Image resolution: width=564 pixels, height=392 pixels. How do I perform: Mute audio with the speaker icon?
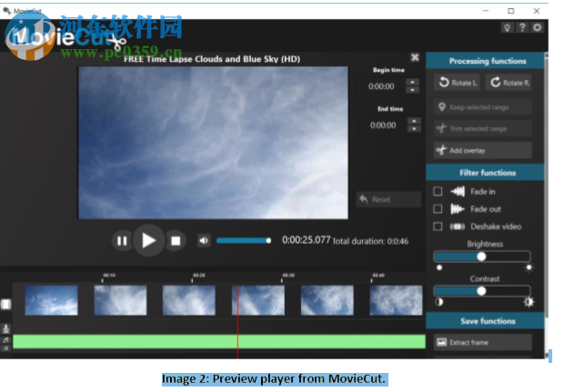204,241
